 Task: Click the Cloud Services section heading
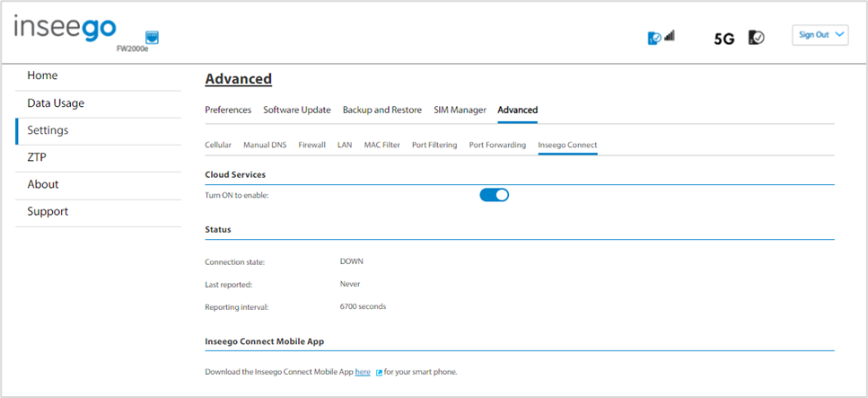235,174
